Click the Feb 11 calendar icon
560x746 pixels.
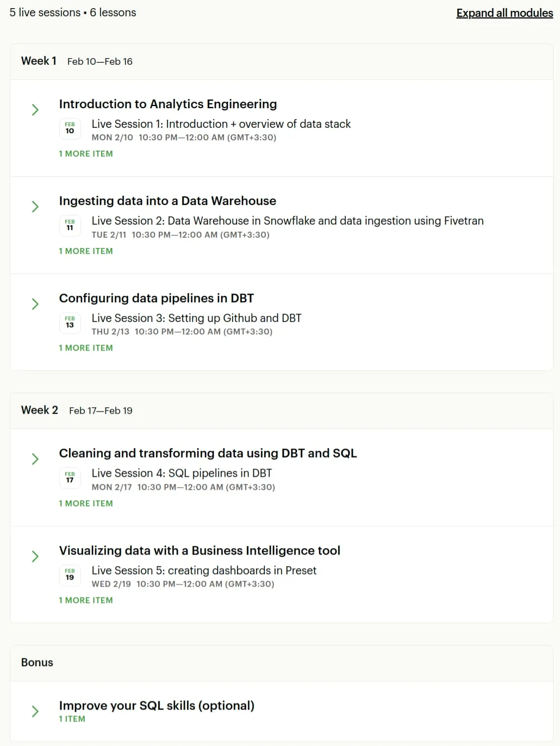(x=70, y=226)
